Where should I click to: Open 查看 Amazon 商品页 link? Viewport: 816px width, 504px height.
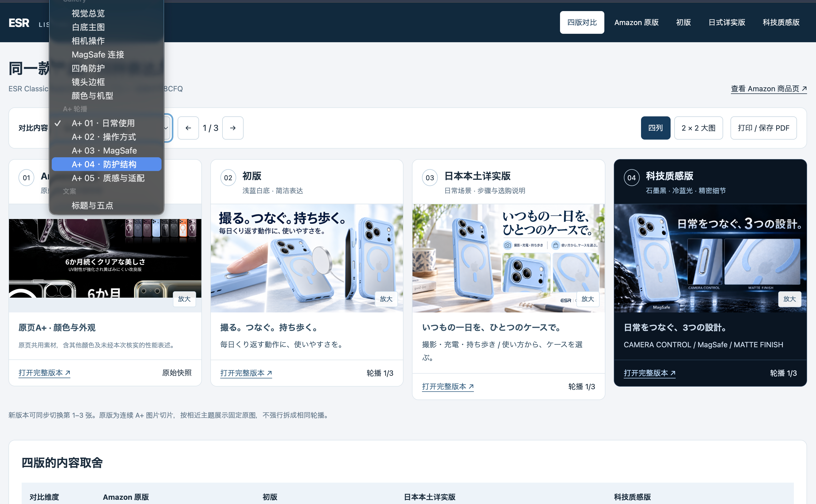point(769,89)
